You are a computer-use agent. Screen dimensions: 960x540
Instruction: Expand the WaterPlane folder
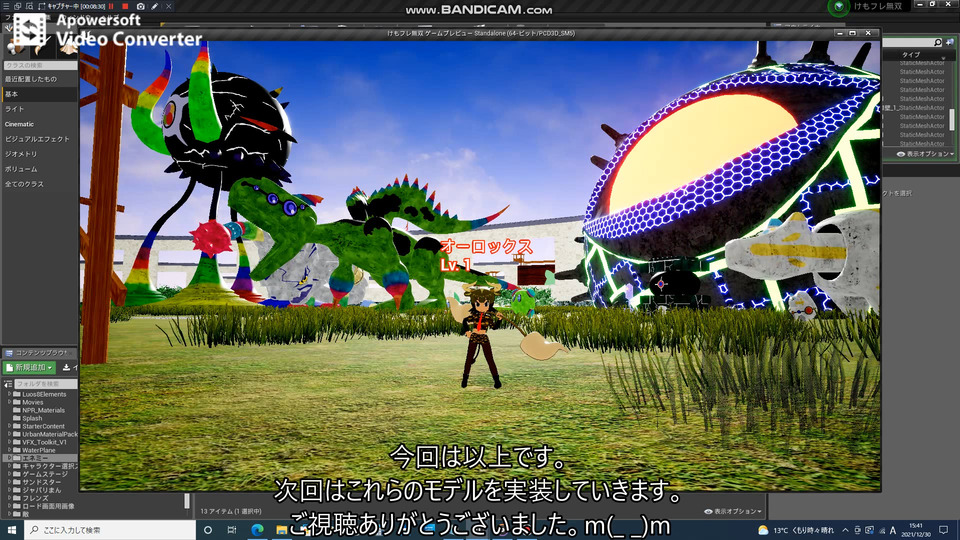9,450
